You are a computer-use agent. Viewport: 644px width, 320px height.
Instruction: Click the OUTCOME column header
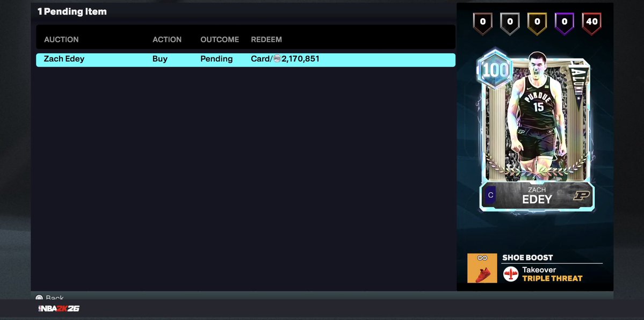point(220,39)
